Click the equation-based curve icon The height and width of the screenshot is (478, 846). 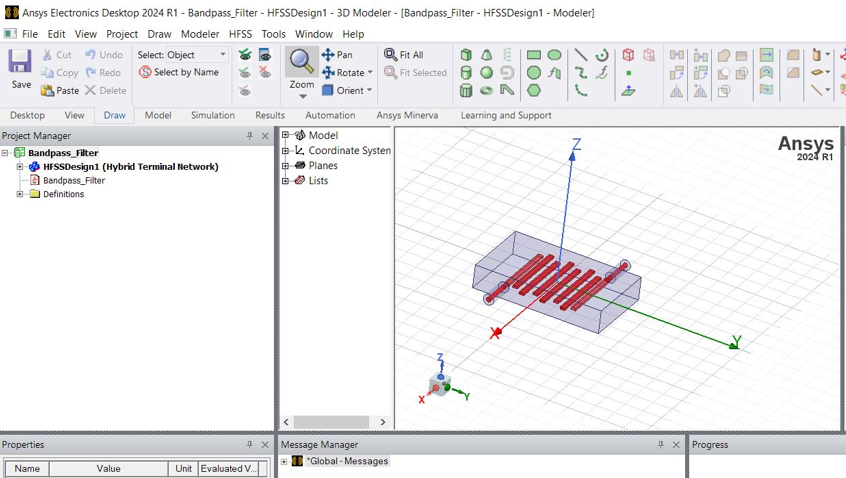pos(602,73)
